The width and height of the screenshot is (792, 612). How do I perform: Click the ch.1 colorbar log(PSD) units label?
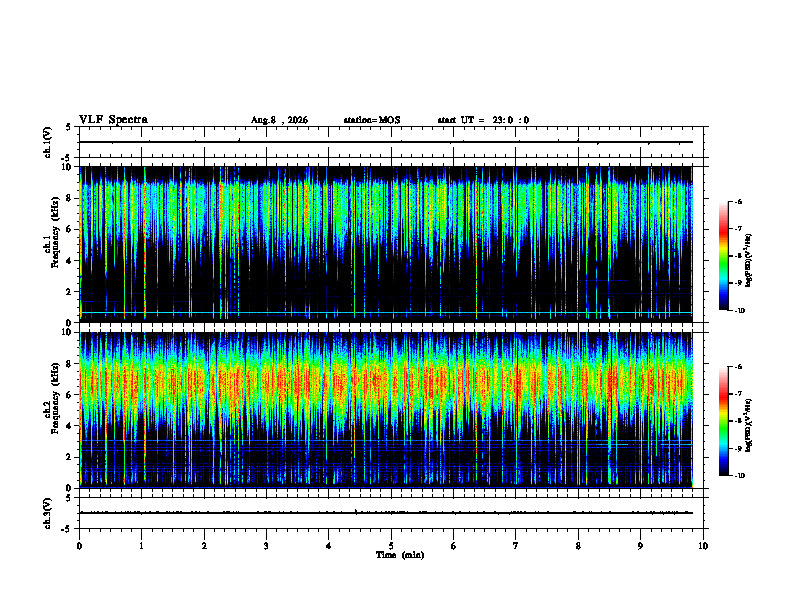point(749,260)
